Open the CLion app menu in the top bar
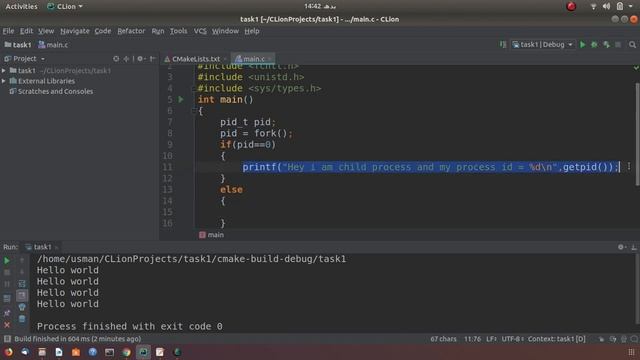This screenshot has height=360, width=640. pyautogui.click(x=65, y=7)
